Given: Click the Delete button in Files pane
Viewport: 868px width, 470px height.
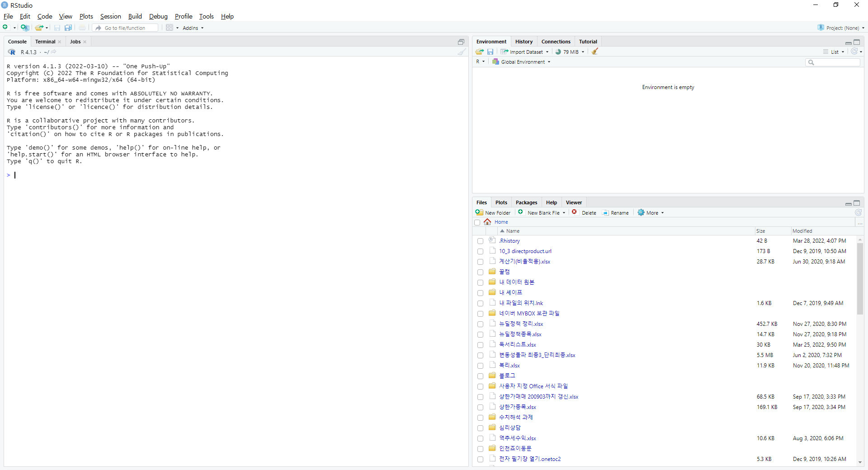Looking at the screenshot, I should (584, 213).
